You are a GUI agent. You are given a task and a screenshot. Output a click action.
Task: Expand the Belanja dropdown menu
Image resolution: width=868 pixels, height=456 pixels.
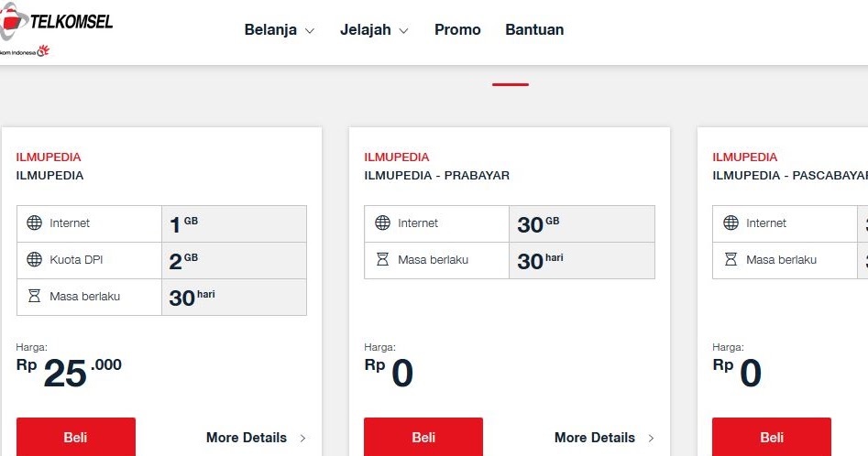click(279, 30)
